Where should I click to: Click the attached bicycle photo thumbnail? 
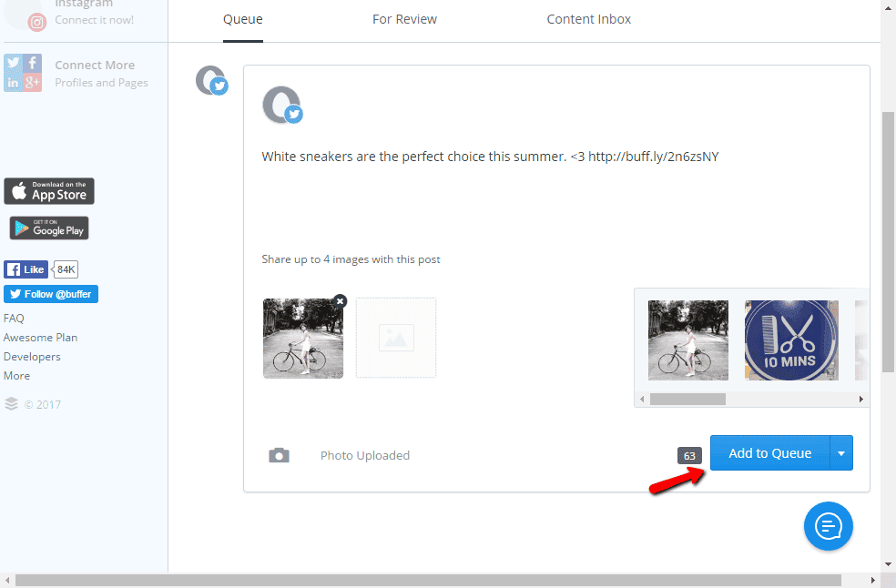pyautogui.click(x=303, y=339)
